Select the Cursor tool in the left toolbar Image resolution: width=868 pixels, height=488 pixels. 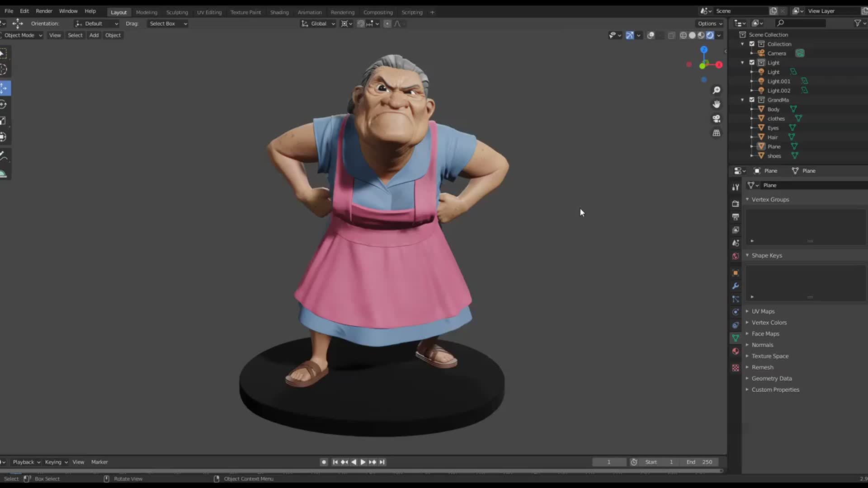point(4,70)
